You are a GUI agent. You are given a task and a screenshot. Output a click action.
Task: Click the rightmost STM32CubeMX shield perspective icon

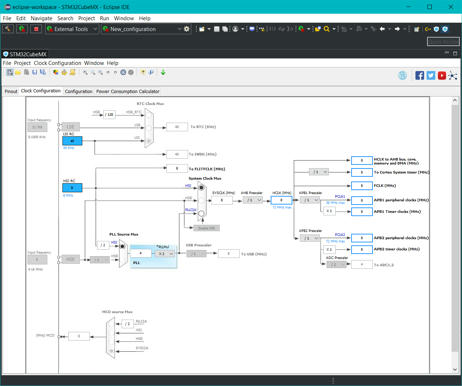pos(445,29)
